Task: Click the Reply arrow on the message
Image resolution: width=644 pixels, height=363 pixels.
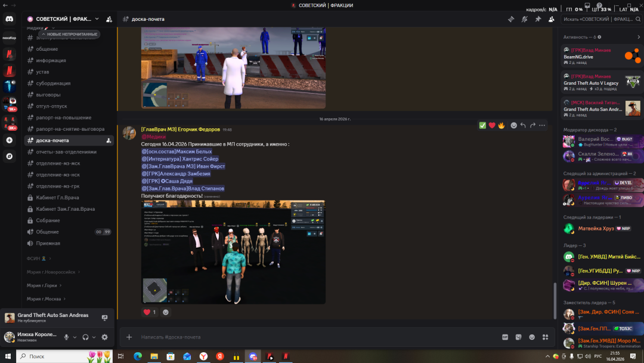Action: [x=523, y=125]
